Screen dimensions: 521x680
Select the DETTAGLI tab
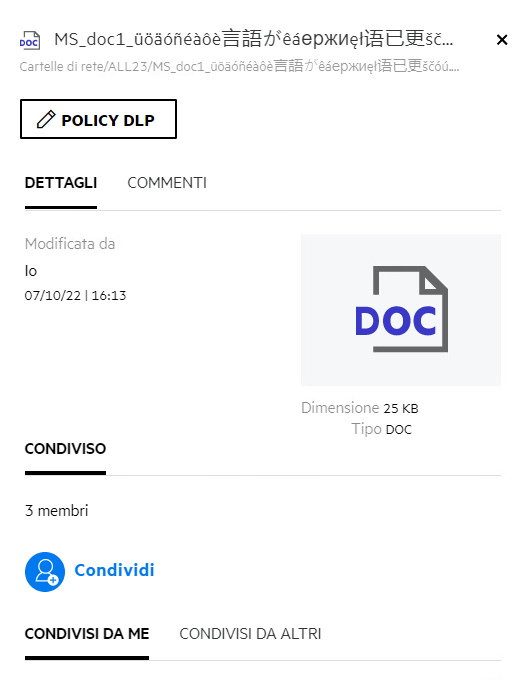tap(61, 183)
